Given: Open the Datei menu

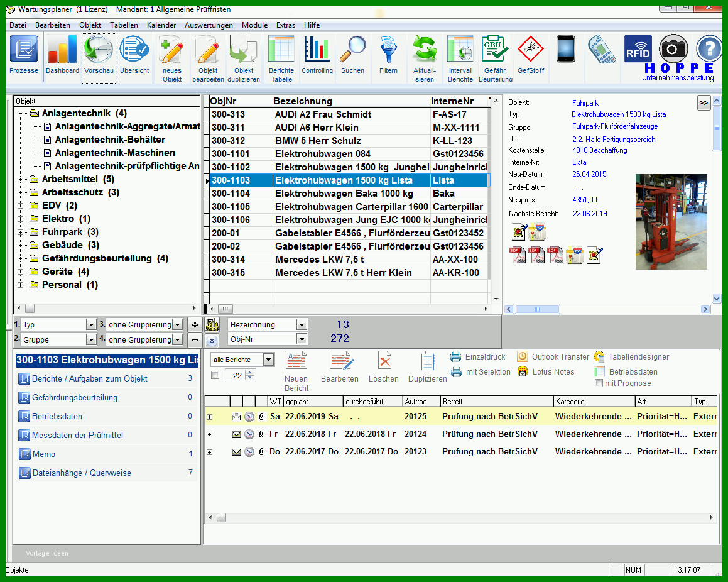Looking at the screenshot, I should [x=18, y=25].
